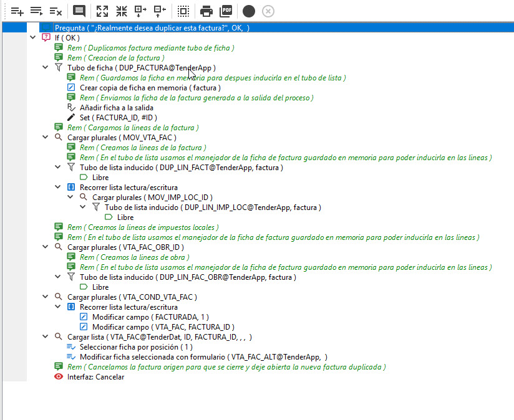Image resolution: width=514 pixels, height=420 pixels.
Task: Click the select all dashed-square icon
Action: pos(183,11)
